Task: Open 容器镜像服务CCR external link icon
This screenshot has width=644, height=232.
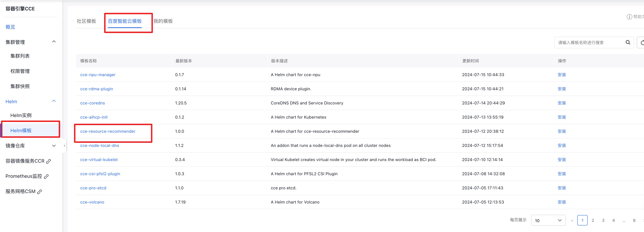Action: [49, 161]
